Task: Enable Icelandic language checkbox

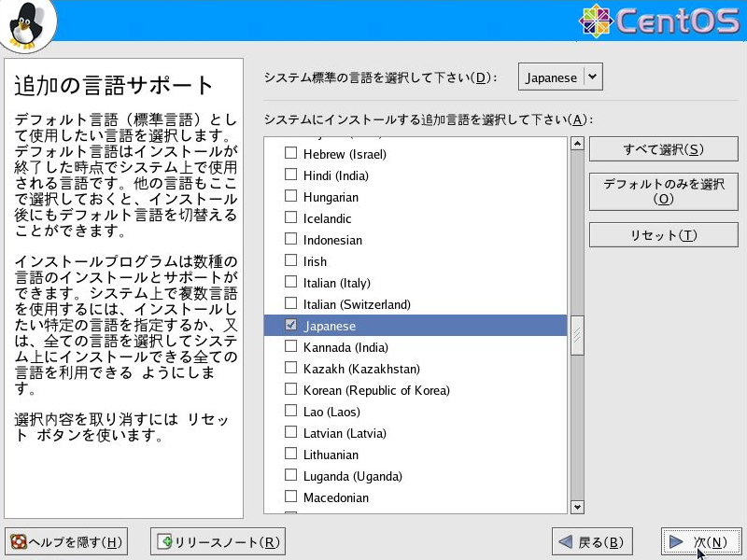Action: click(x=290, y=217)
